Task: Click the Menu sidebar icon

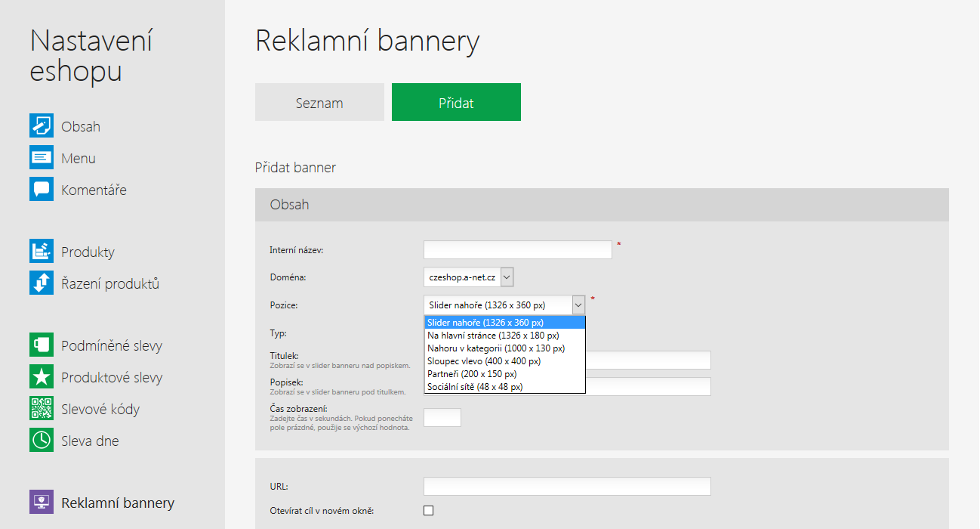Action: [x=42, y=157]
